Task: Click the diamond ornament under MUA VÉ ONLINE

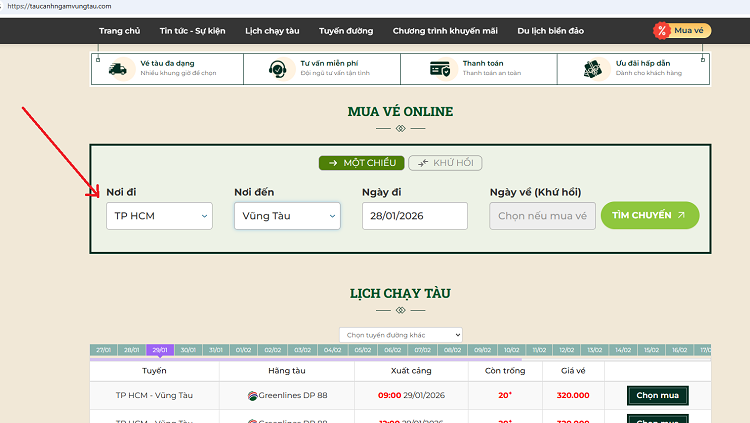Action: 400,128
